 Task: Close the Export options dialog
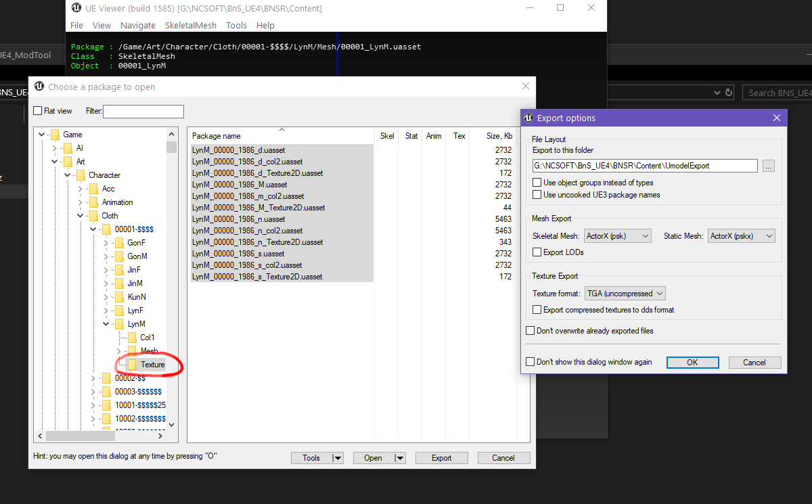click(x=776, y=118)
